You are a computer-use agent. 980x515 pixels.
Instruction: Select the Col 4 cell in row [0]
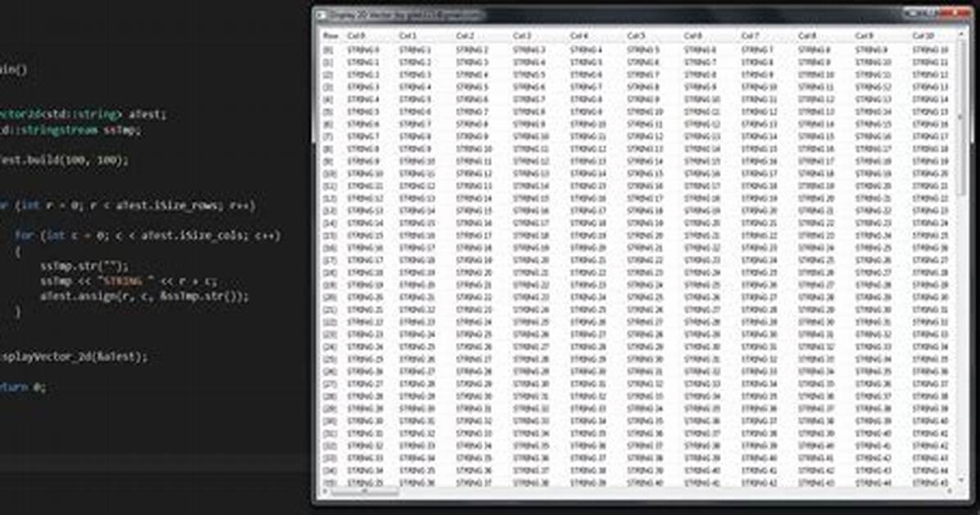[x=586, y=49]
